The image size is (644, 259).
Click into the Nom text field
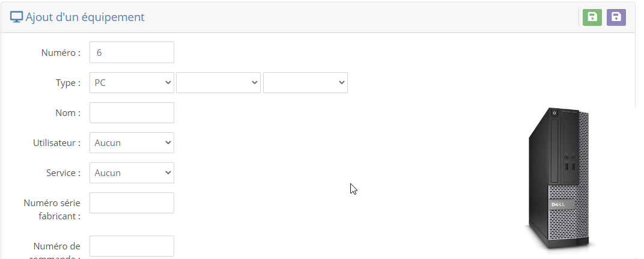[132, 112]
